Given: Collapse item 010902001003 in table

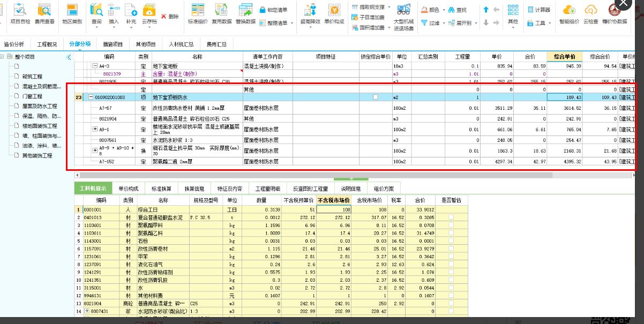Looking at the screenshot, I should point(90,97).
